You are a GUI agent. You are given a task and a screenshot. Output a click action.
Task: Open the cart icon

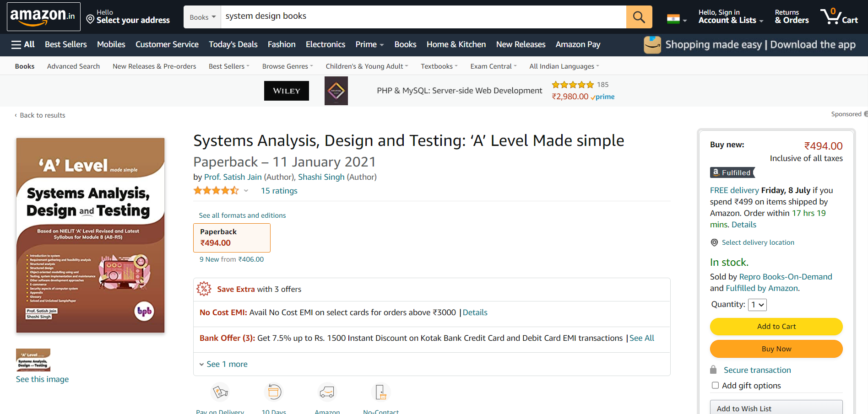pos(839,16)
